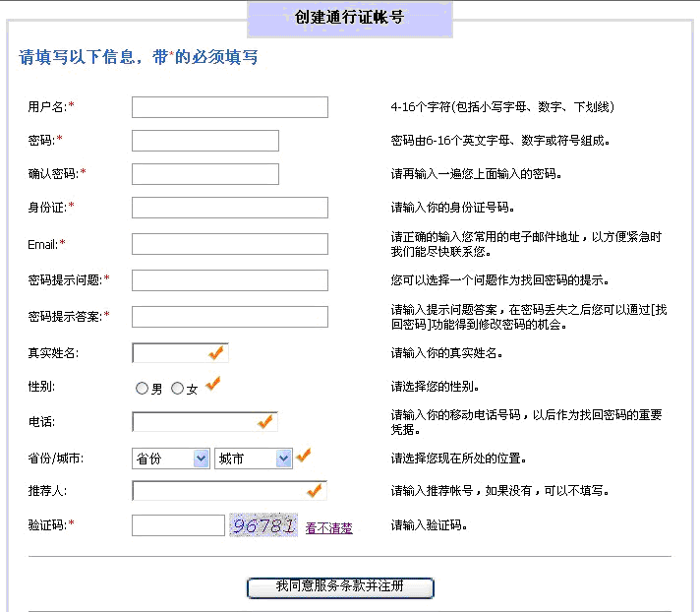Select the 男 radio button
The image size is (700, 612).
(142, 389)
